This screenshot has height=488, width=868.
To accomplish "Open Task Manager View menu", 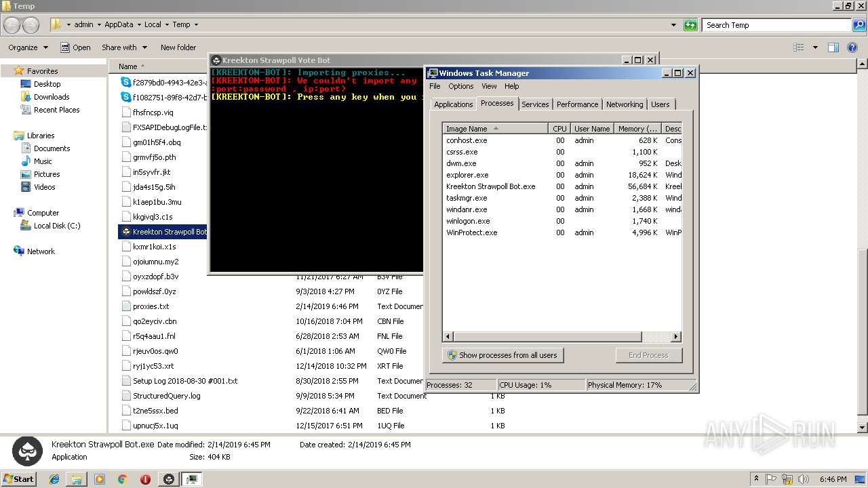I will pos(489,86).
